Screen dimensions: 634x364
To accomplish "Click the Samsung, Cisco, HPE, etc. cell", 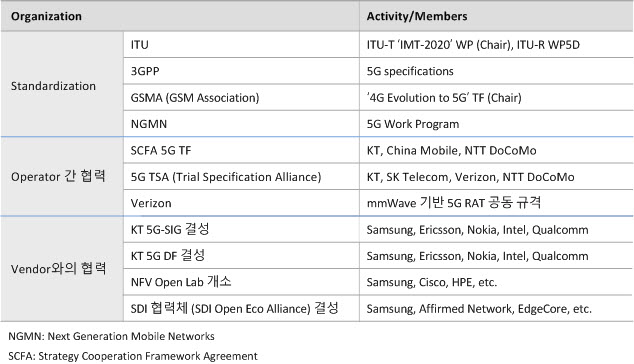I will [496, 282].
